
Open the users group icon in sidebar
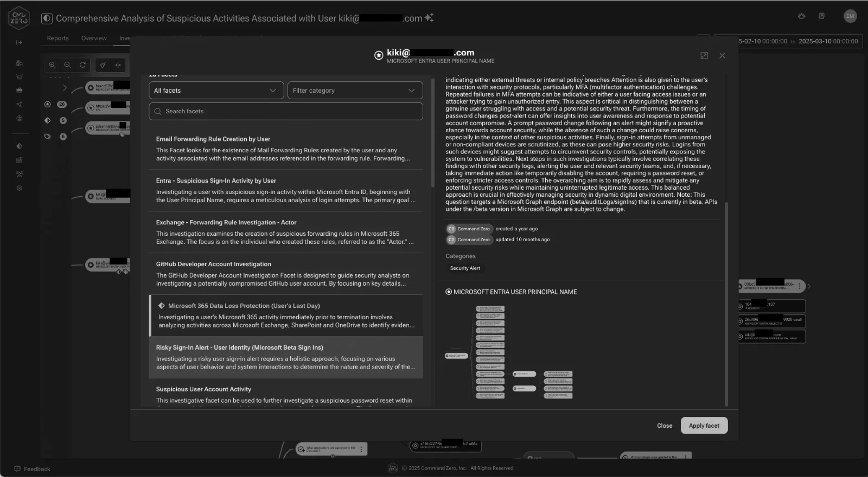20,174
